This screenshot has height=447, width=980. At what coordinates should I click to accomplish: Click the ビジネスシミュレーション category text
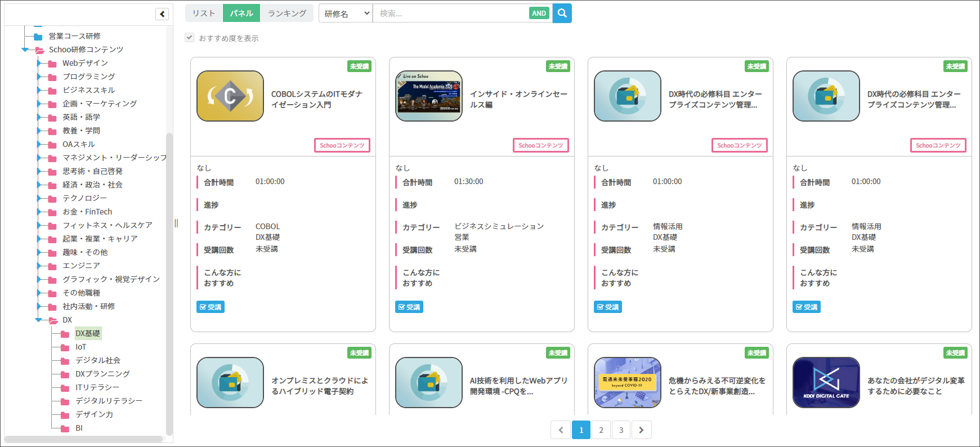point(499,226)
